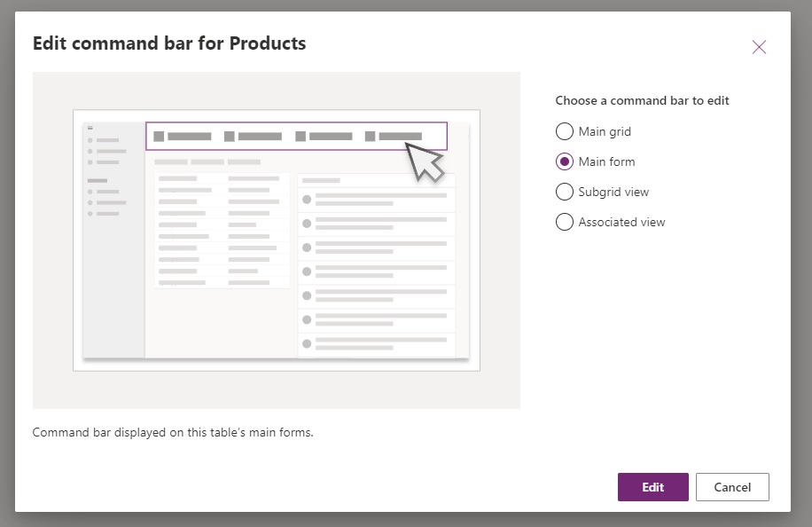Click the first command item in the preview bar

click(x=183, y=137)
